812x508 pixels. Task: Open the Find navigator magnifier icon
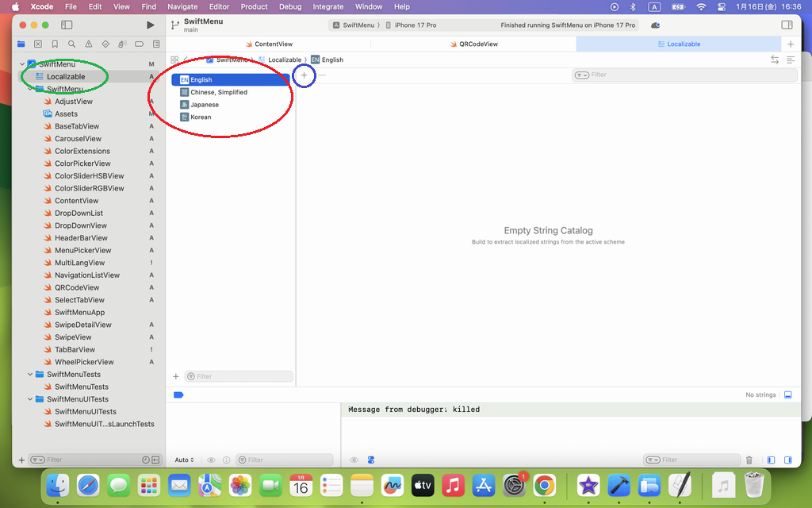tap(71, 44)
